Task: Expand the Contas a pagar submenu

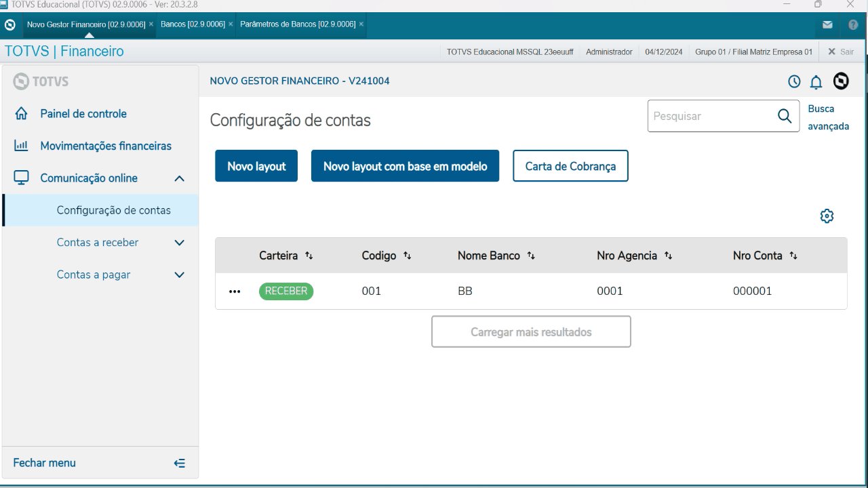Action: pyautogui.click(x=179, y=275)
